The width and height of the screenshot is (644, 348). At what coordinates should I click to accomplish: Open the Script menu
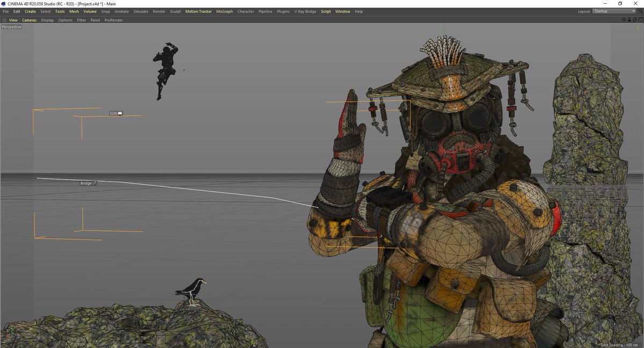click(x=326, y=11)
